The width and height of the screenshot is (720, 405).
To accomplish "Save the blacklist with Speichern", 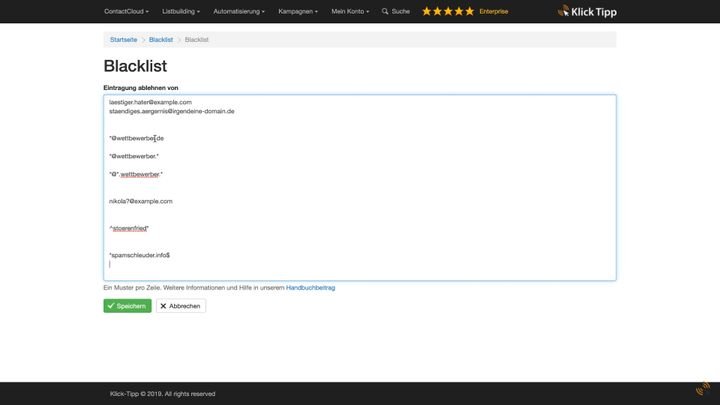I will [x=127, y=306].
